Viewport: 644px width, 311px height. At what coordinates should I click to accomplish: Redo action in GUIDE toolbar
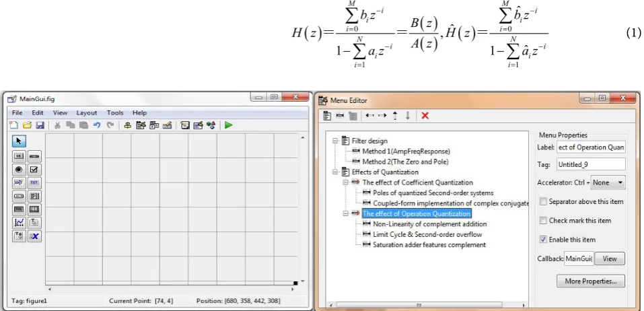110,125
